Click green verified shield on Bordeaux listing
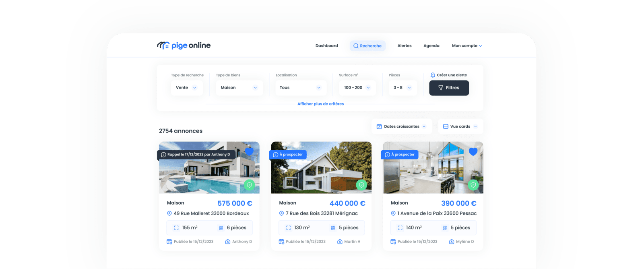 click(249, 185)
